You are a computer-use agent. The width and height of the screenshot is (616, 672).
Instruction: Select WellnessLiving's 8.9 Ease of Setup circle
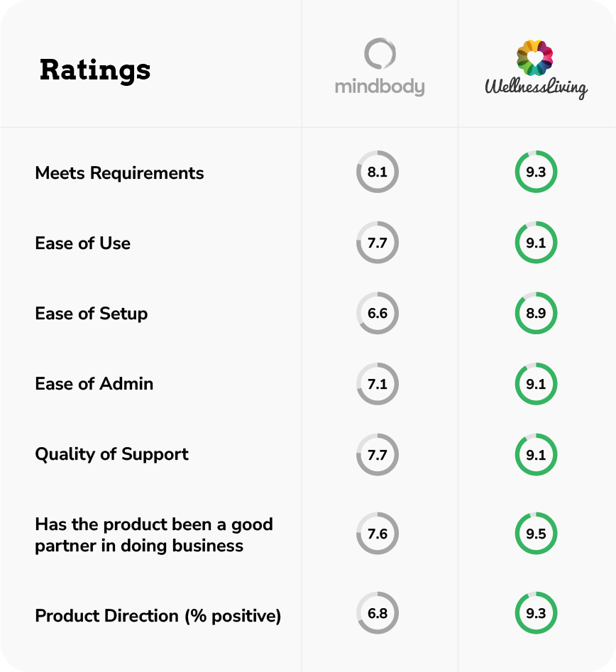click(537, 313)
